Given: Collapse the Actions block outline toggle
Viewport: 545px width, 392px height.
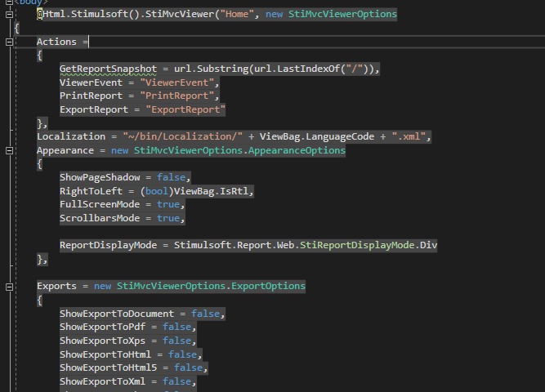Looking at the screenshot, I should [9, 42].
